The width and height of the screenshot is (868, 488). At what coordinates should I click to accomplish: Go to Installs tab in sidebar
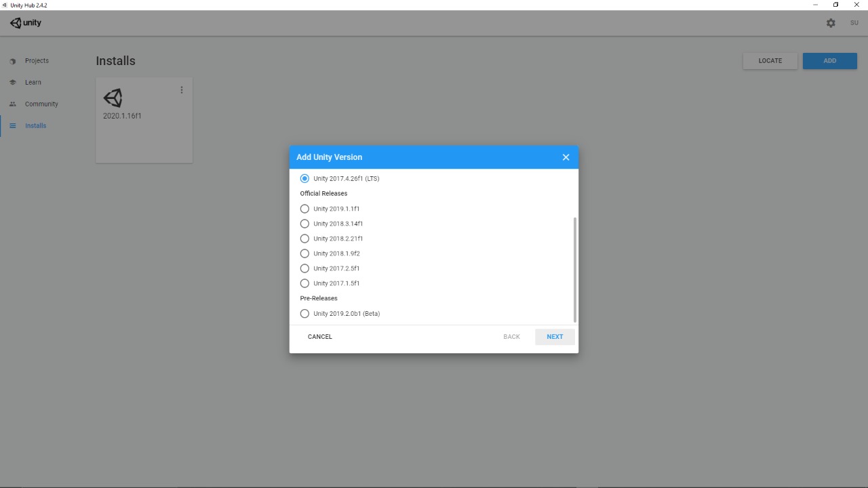(x=36, y=126)
